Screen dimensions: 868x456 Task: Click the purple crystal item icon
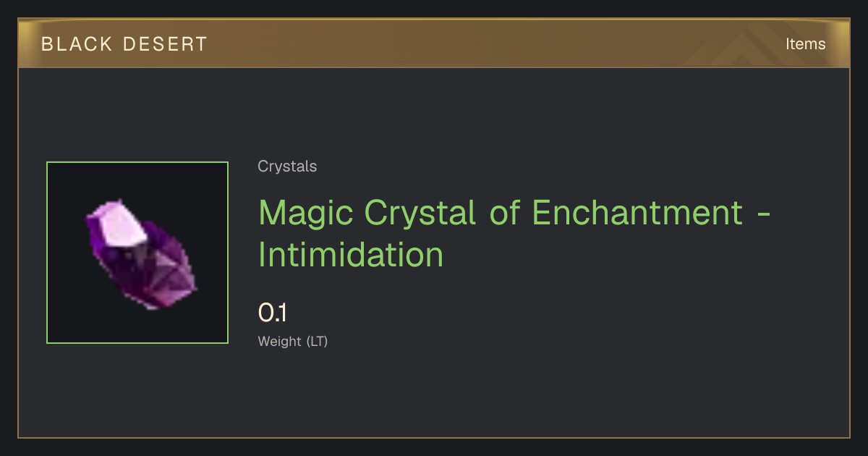141,254
